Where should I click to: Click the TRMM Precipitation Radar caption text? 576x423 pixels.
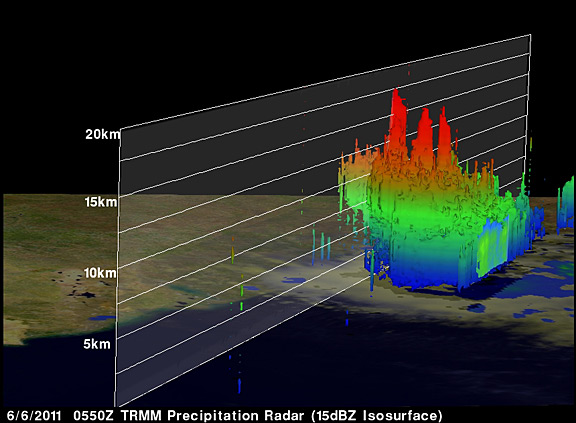tap(212, 416)
